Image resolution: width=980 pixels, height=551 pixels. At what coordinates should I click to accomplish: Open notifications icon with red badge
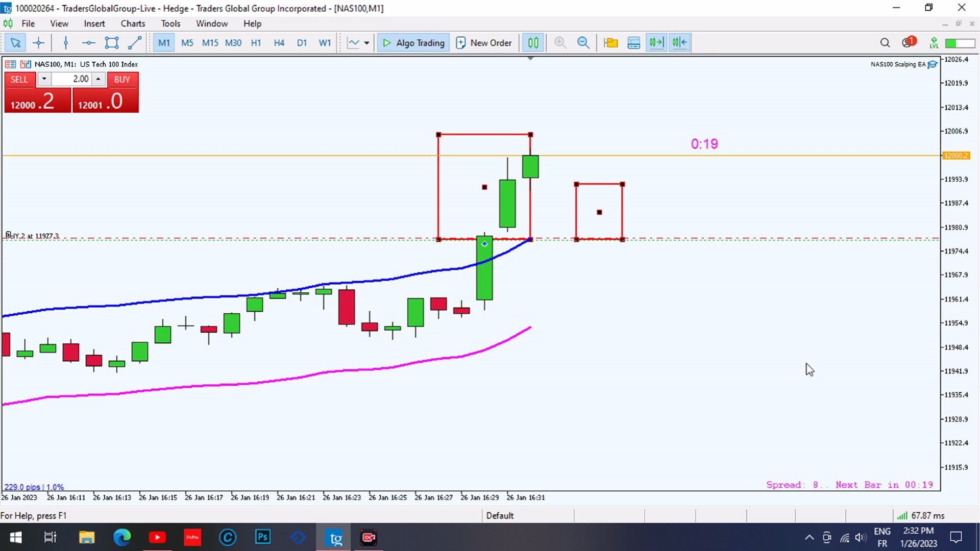[x=909, y=42]
